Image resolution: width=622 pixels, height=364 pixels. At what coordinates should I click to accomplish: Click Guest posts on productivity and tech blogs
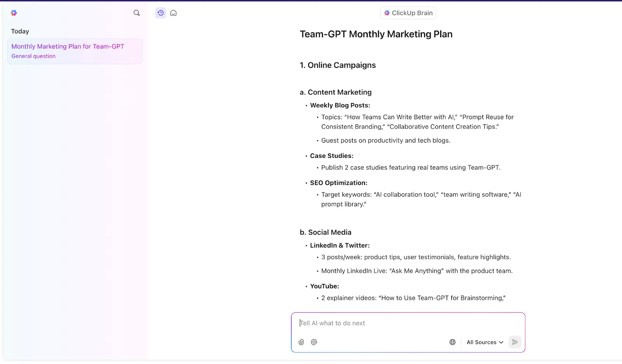point(386,141)
